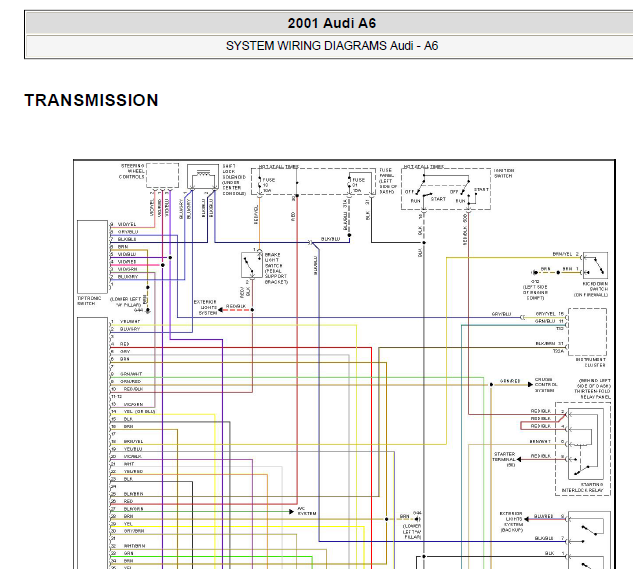This screenshot has width=633, height=569.
Task: Click the 'WHT' label at pin 21
Action: (x=129, y=464)
